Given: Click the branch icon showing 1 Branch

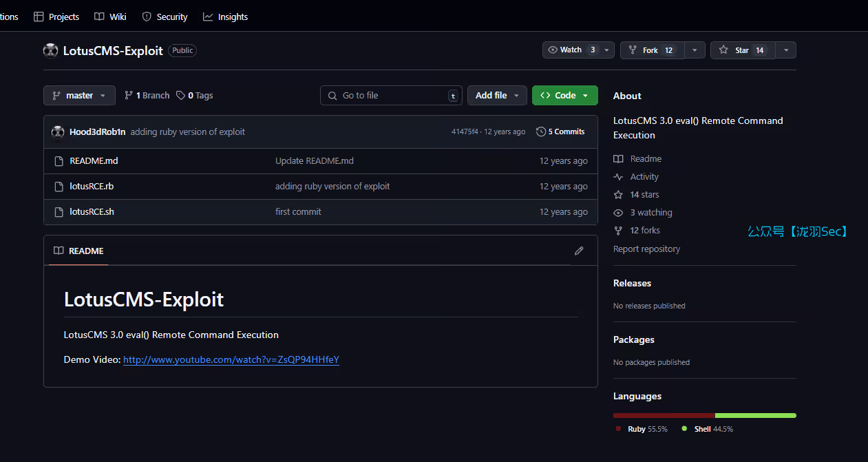Looking at the screenshot, I should [x=129, y=96].
